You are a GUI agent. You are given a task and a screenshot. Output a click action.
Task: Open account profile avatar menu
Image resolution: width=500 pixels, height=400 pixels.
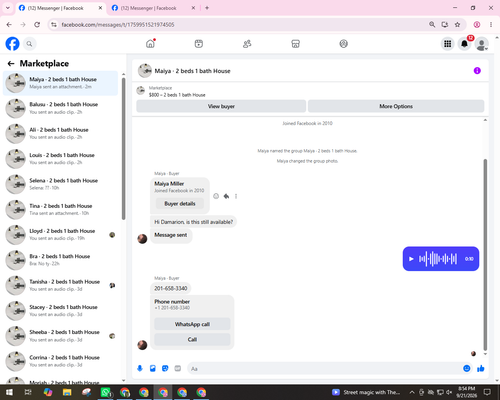pos(481,44)
